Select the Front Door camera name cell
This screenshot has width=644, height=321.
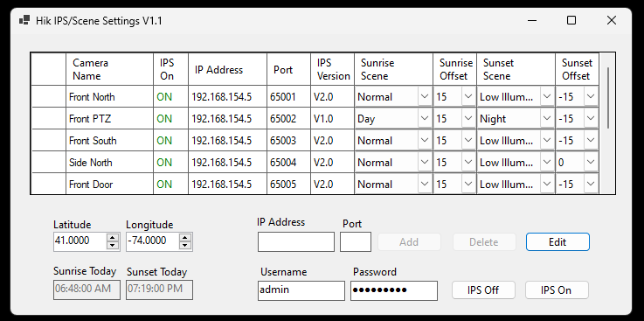pyautogui.click(x=109, y=185)
